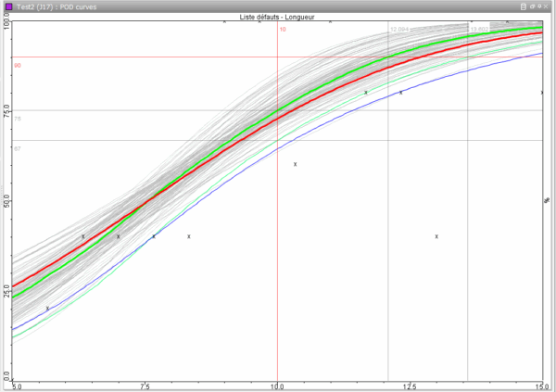556x392 pixels.
Task: Click the 'Liste défauts - Longueur' chart title
Action: pyautogui.click(x=277, y=17)
